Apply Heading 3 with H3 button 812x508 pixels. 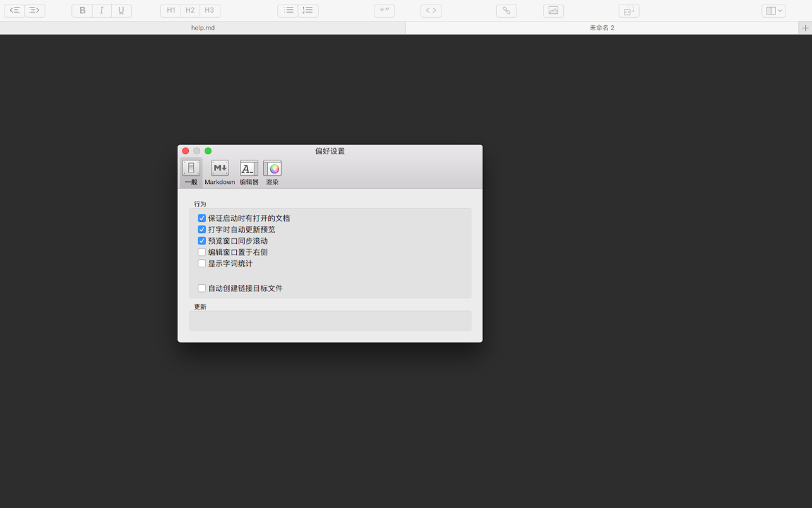tap(210, 10)
